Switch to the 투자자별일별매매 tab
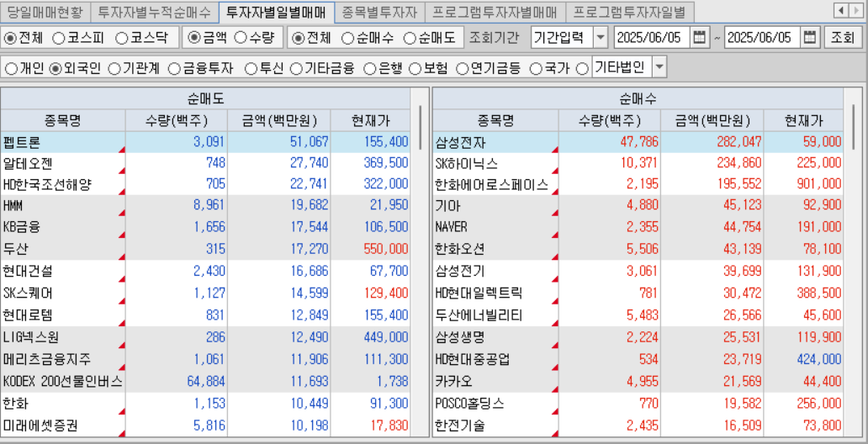This screenshot has width=868, height=444. coord(276,11)
